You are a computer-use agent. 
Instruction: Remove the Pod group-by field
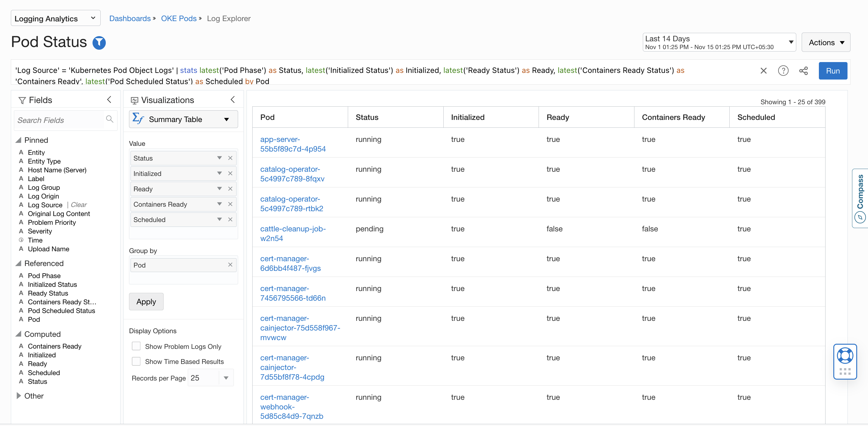tap(231, 265)
